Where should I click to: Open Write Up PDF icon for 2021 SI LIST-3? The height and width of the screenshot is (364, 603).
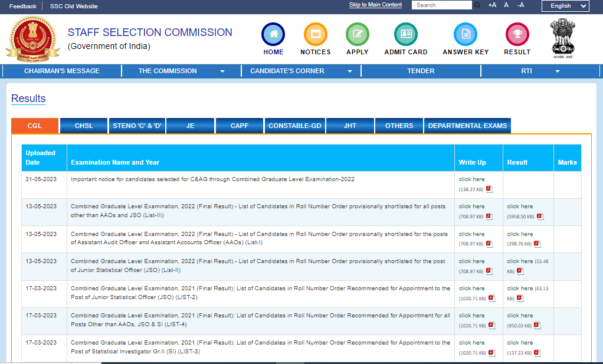492,352
